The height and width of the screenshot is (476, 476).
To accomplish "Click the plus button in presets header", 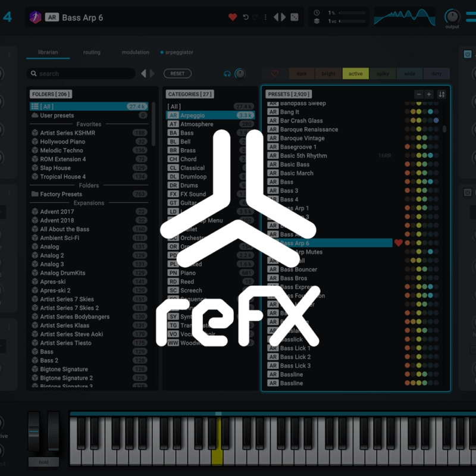I will click(429, 95).
